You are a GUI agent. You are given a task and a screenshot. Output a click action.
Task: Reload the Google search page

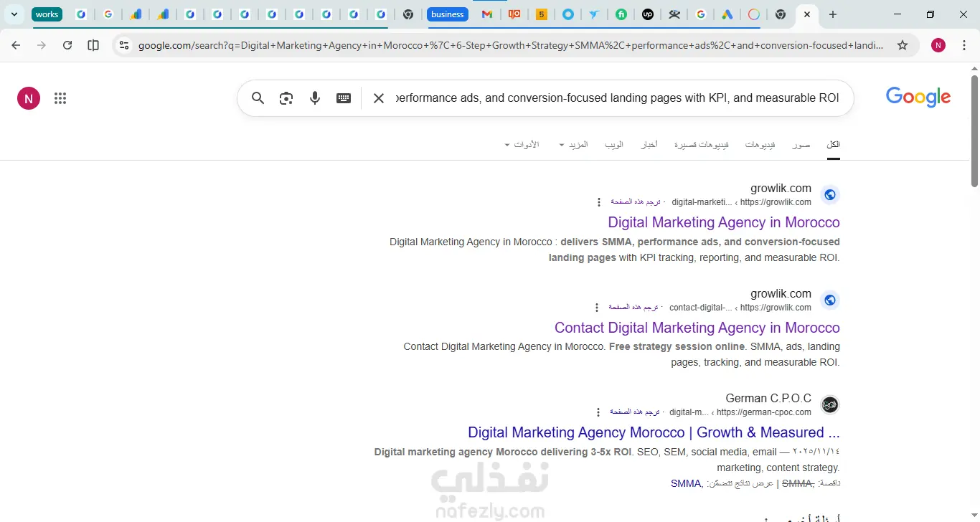(x=67, y=45)
